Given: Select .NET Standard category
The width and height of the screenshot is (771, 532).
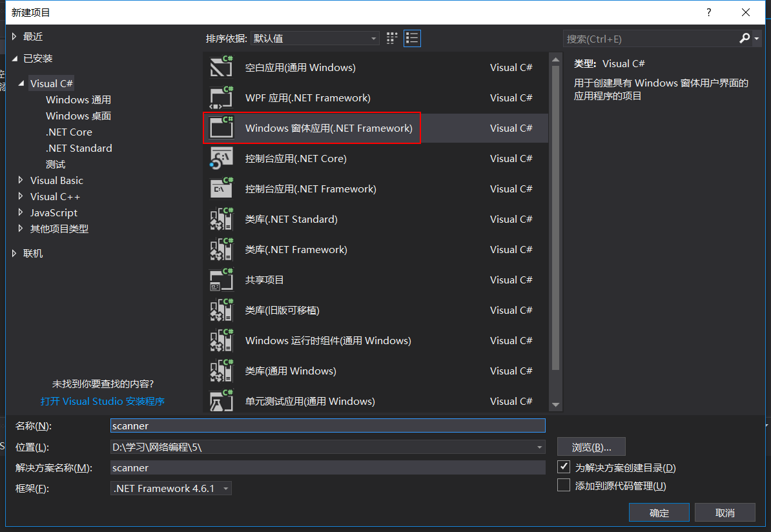Looking at the screenshot, I should [79, 148].
